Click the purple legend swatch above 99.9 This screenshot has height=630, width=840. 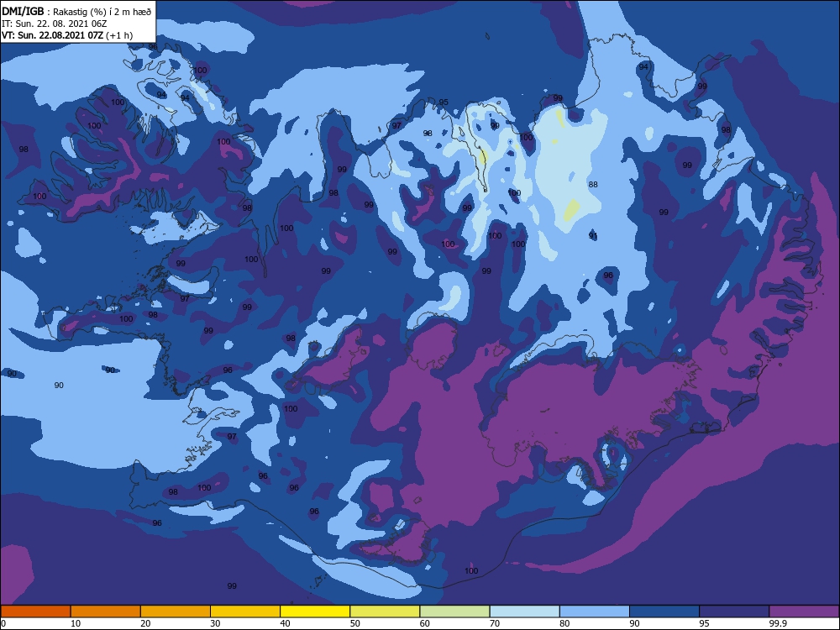[804, 612]
